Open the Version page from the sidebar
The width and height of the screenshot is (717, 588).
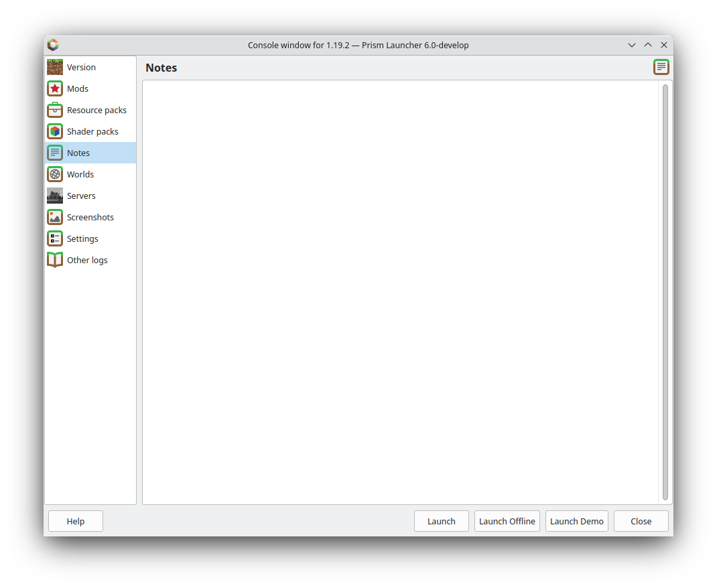point(81,67)
